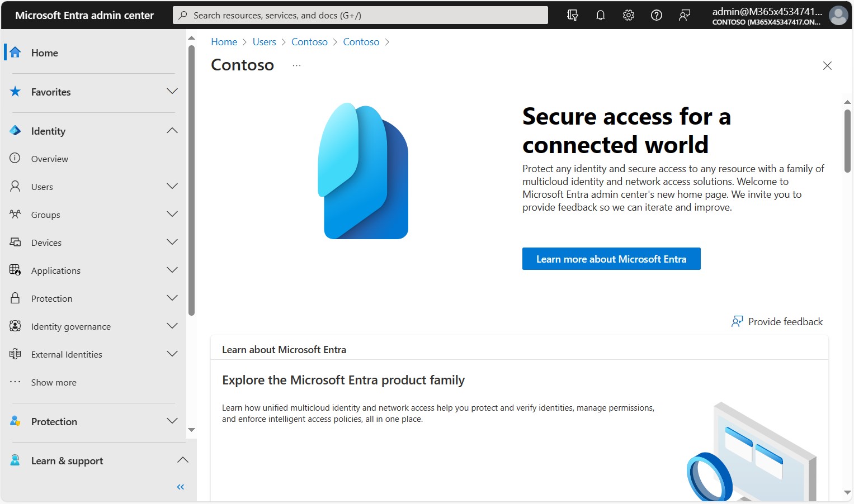This screenshot has height=504, width=854.
Task: Click the Favorites star icon
Action: point(15,92)
